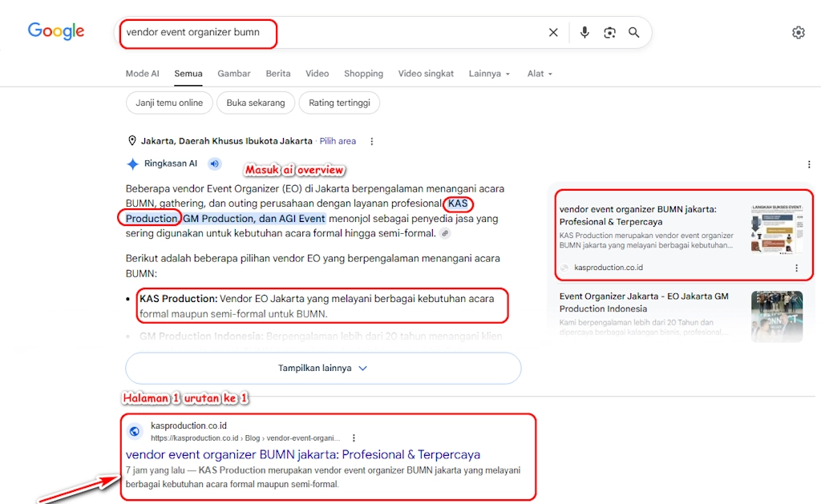The image size is (821, 504).
Task: Expand the Lainnya dropdown
Action: pos(489,74)
